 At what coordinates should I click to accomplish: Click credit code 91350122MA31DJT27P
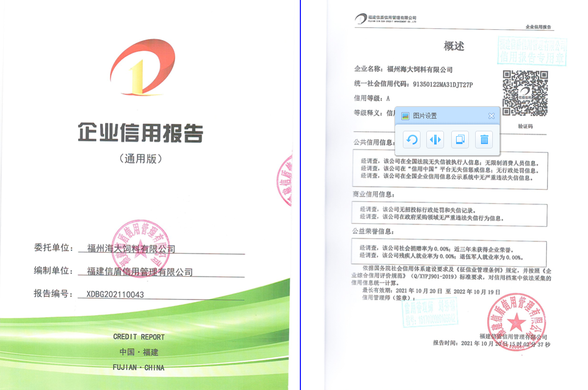(x=443, y=84)
